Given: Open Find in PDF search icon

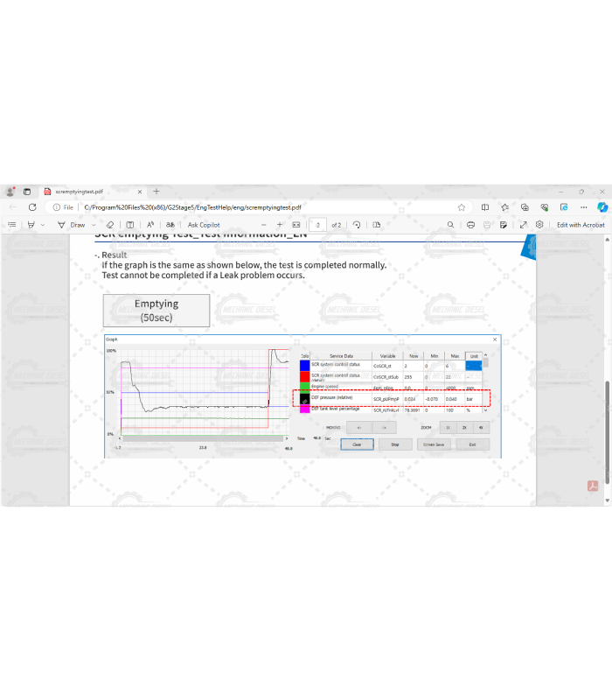Looking at the screenshot, I should [x=450, y=225].
